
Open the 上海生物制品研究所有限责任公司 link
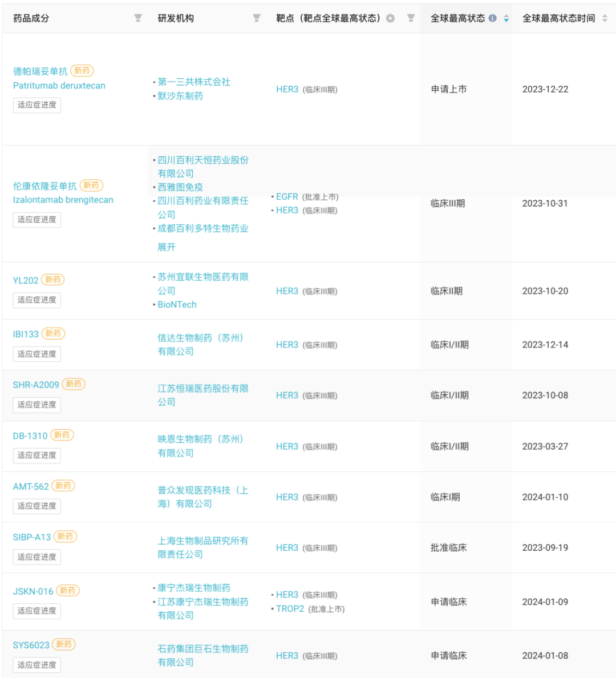click(x=202, y=547)
